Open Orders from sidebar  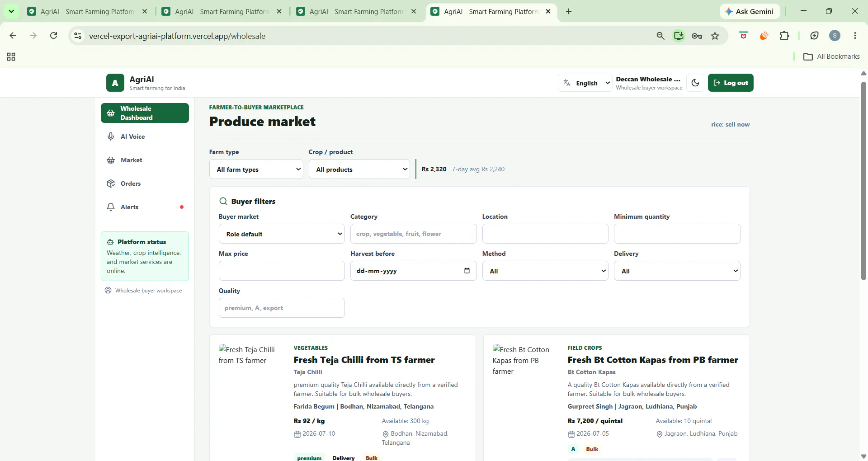[x=145, y=183]
